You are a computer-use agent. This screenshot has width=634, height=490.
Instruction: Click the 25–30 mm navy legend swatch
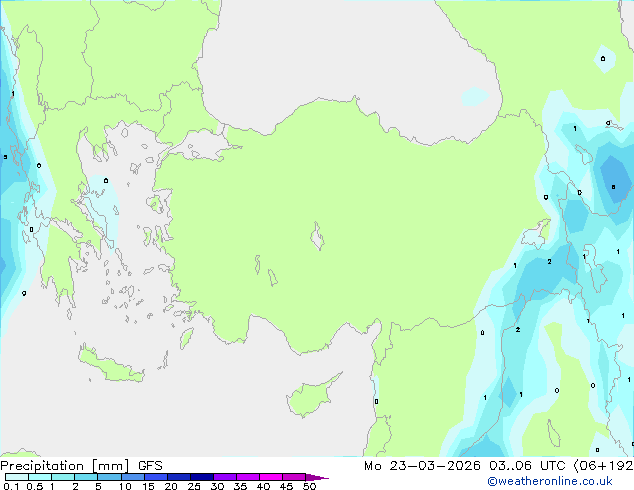[x=201, y=477]
